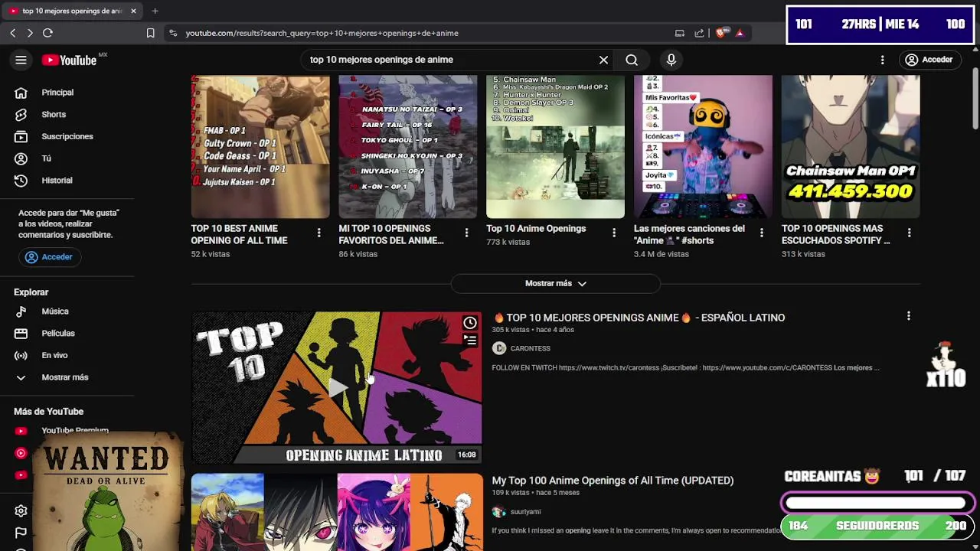The image size is (980, 551).
Task: Reload the page with refresh icon
Action: (x=47, y=33)
